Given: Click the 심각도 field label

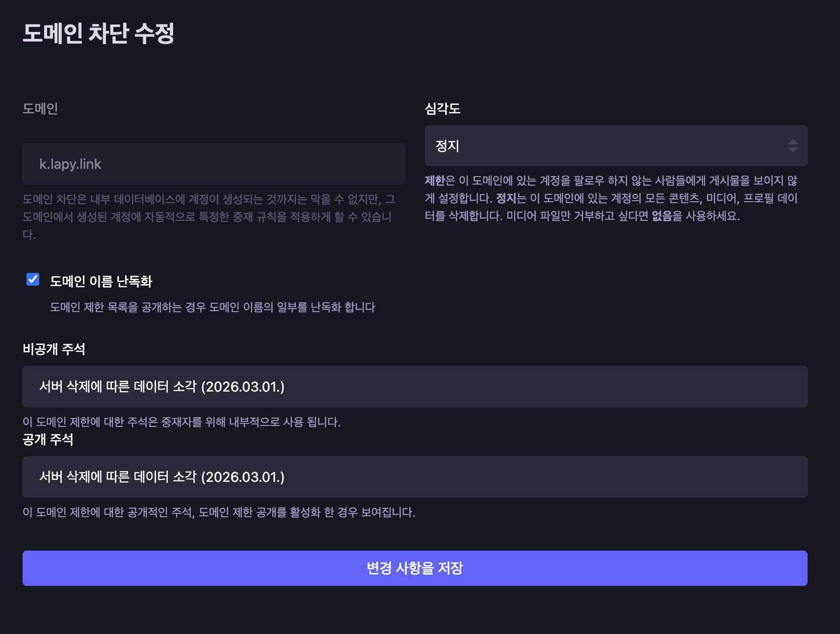Looking at the screenshot, I should tap(443, 108).
